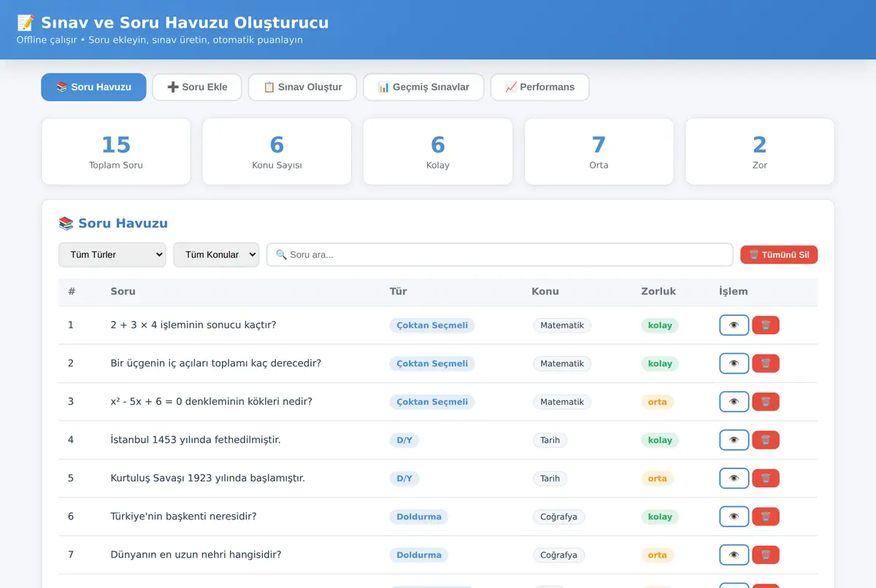Image resolution: width=876 pixels, height=588 pixels.
Task: Click the Toplam Soru stat card
Action: (x=116, y=152)
